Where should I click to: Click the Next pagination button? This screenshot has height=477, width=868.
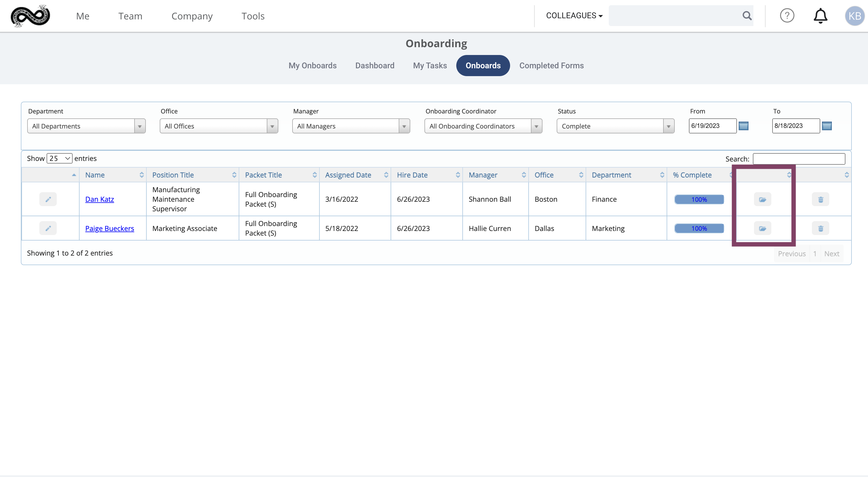click(x=831, y=254)
